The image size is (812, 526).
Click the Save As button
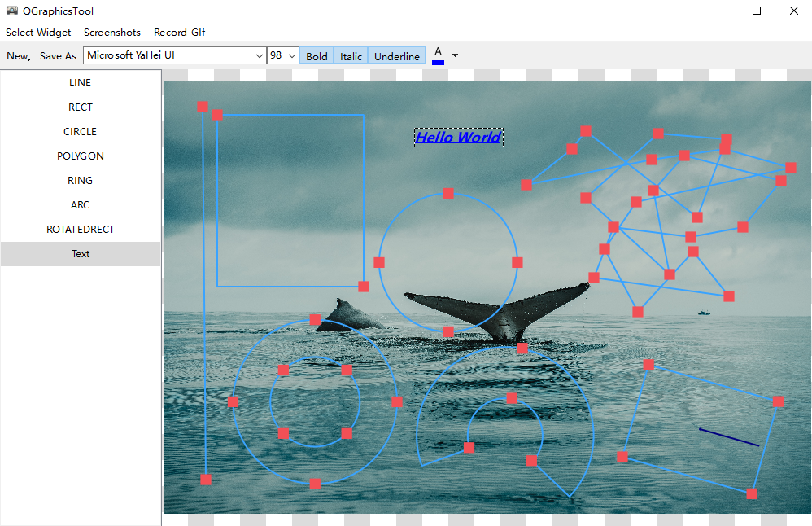tap(58, 56)
